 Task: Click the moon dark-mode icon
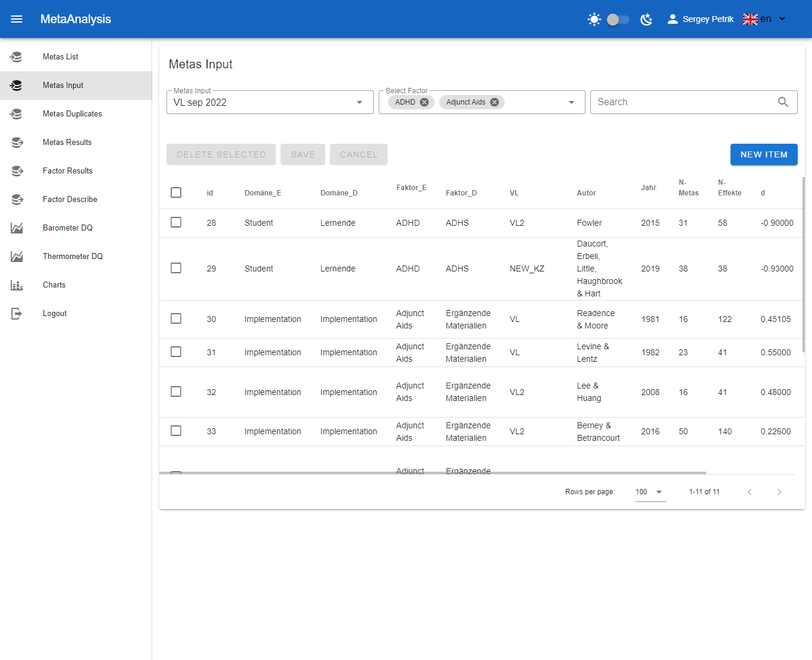646,20
